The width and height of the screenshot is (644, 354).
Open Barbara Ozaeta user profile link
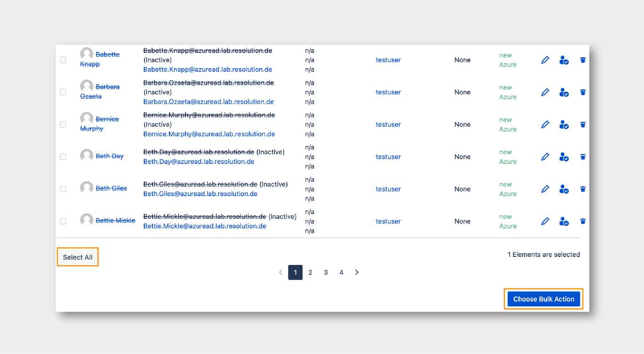point(100,91)
